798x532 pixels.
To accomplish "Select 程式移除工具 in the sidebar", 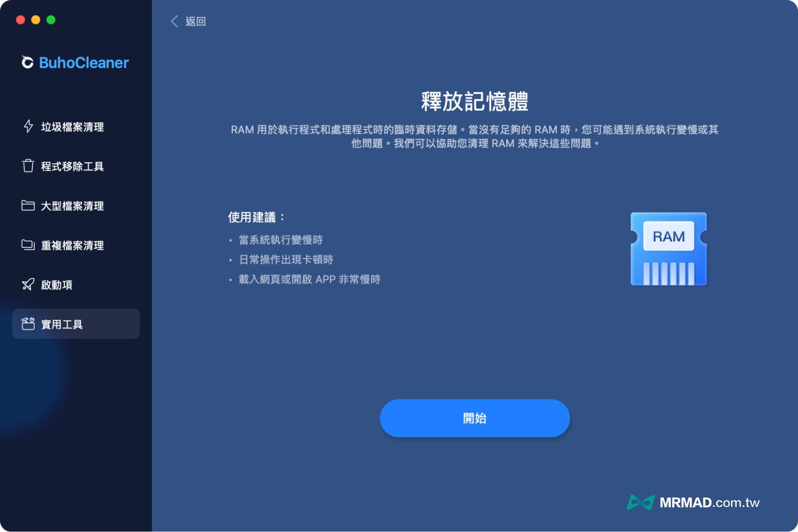I will [x=72, y=166].
